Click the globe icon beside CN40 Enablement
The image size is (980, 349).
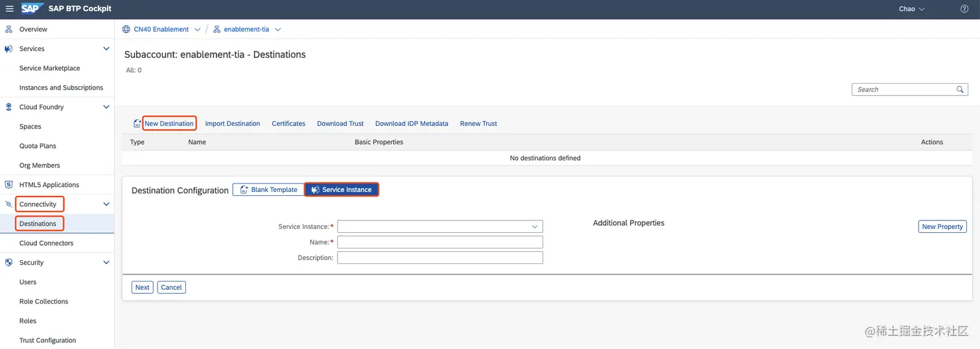pyautogui.click(x=126, y=29)
